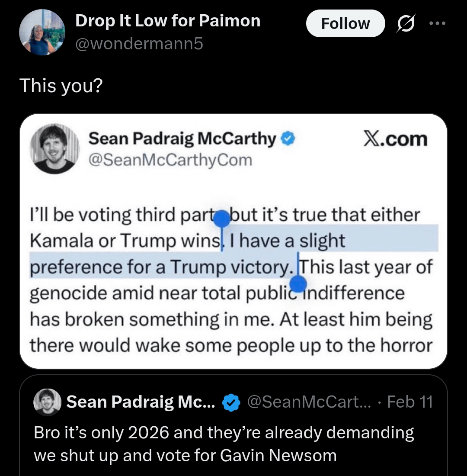The image size is (467, 476).
Task: Click the Follow button
Action: pyautogui.click(x=345, y=23)
